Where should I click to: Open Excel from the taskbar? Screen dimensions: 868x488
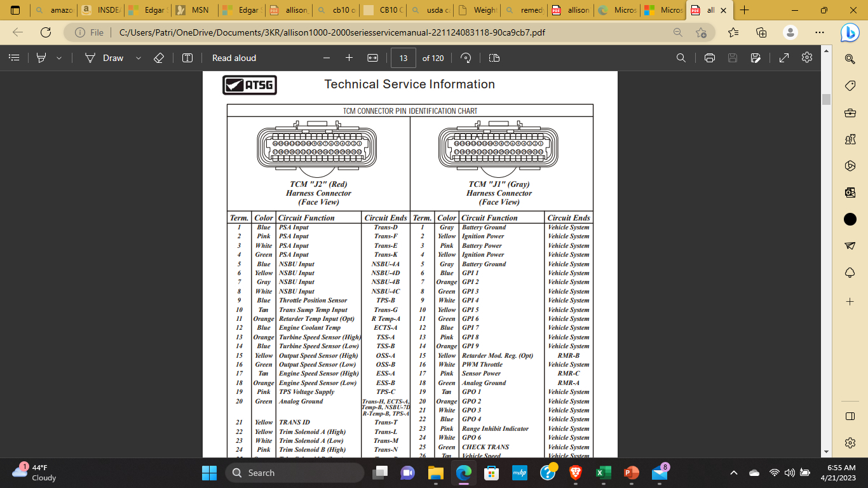coord(602,473)
